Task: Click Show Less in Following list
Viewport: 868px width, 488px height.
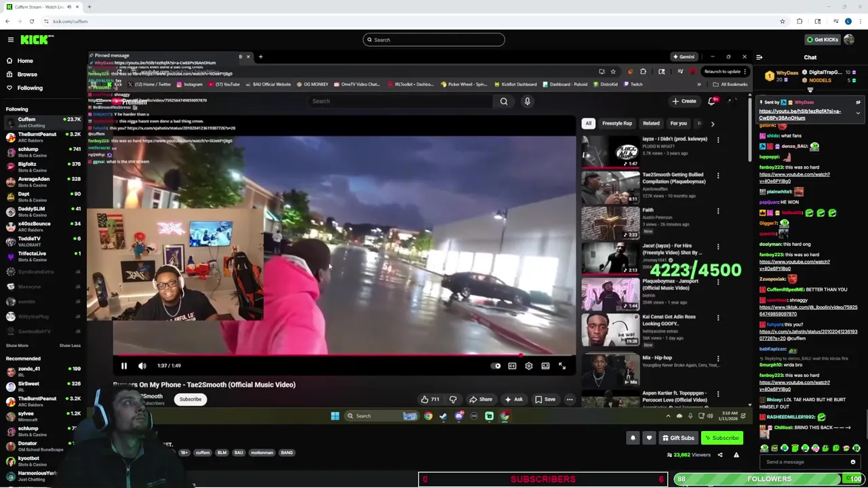Action: click(70, 346)
